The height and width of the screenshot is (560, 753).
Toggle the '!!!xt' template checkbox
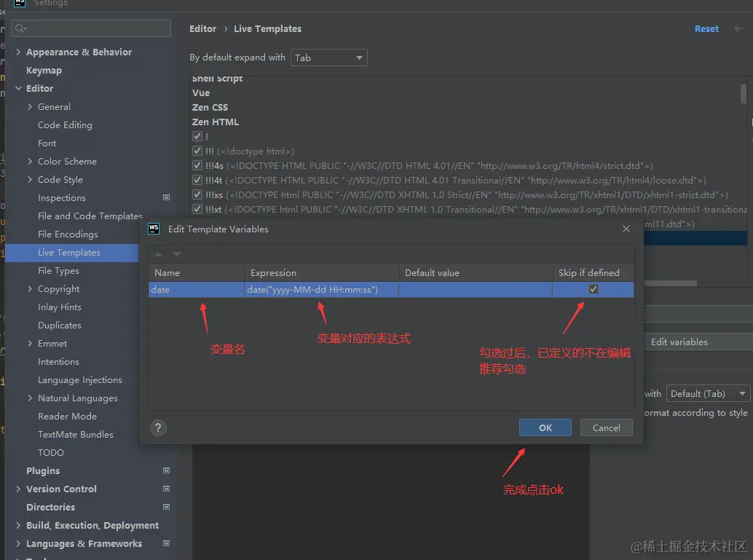(197, 209)
